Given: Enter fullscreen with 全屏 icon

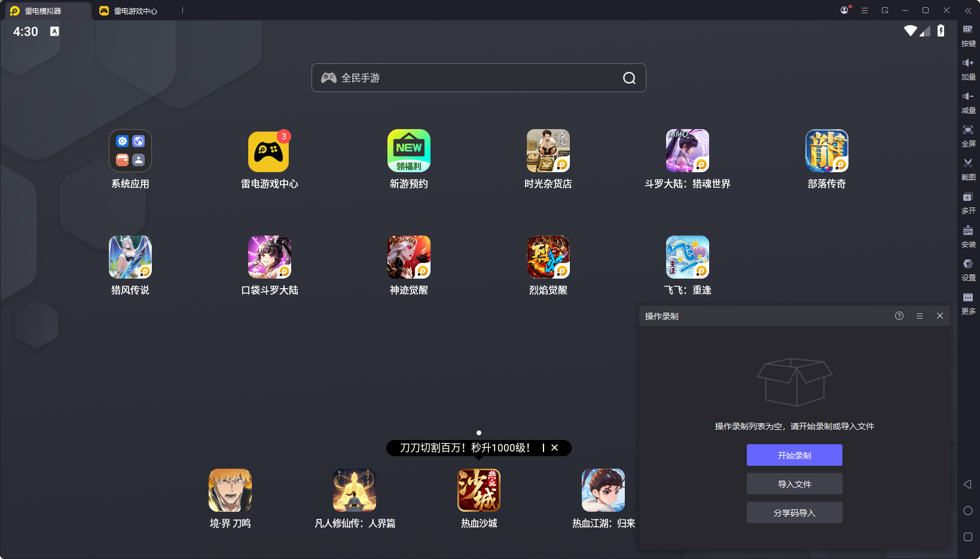Looking at the screenshot, I should point(968,136).
